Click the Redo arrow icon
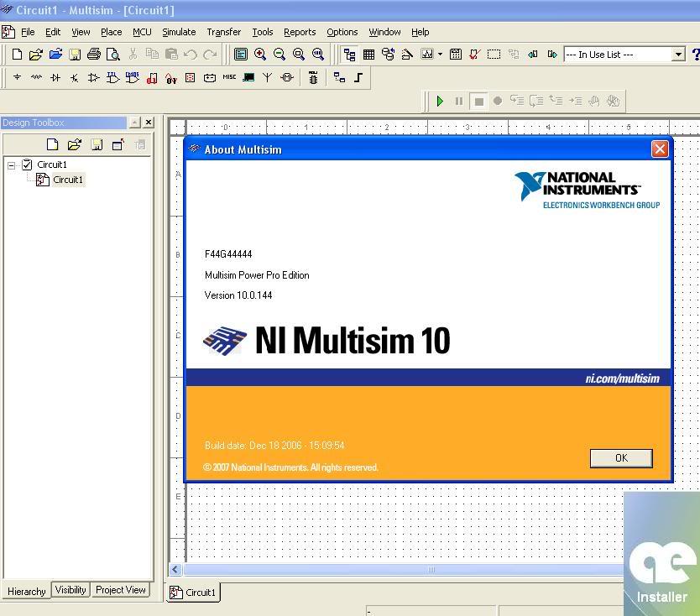The height and width of the screenshot is (616, 700). tap(210, 55)
